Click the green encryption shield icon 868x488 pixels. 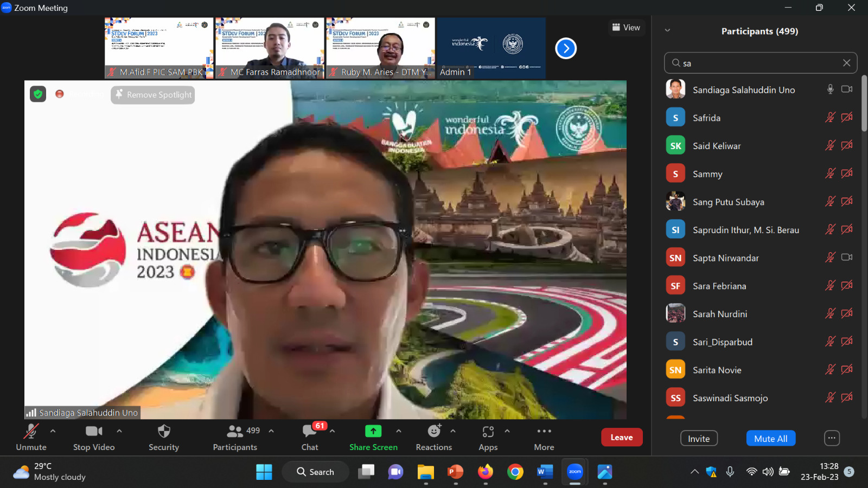point(38,94)
